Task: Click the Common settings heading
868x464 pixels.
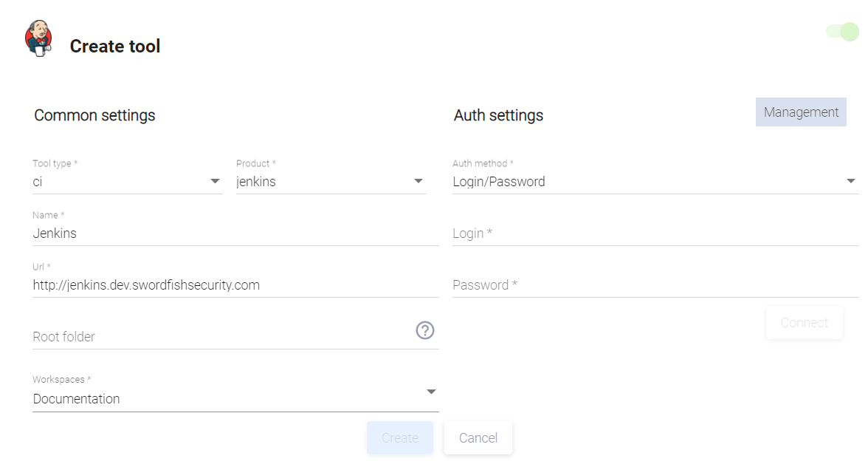Action: [94, 115]
